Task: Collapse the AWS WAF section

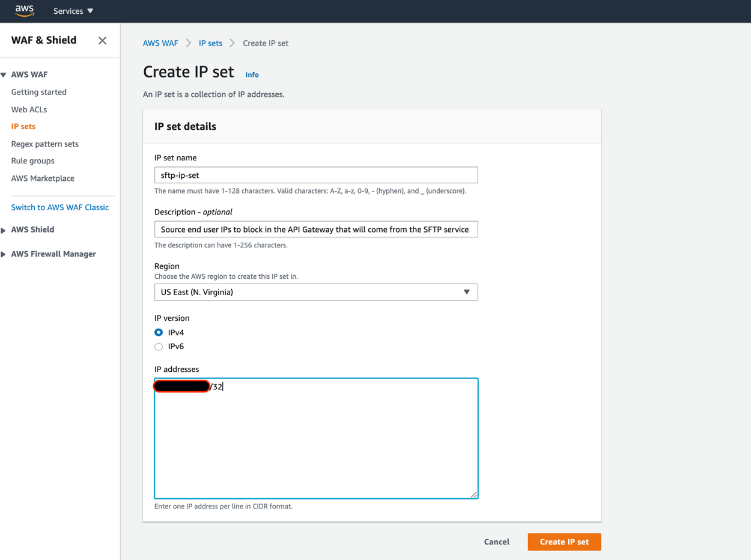Action: 5,74
